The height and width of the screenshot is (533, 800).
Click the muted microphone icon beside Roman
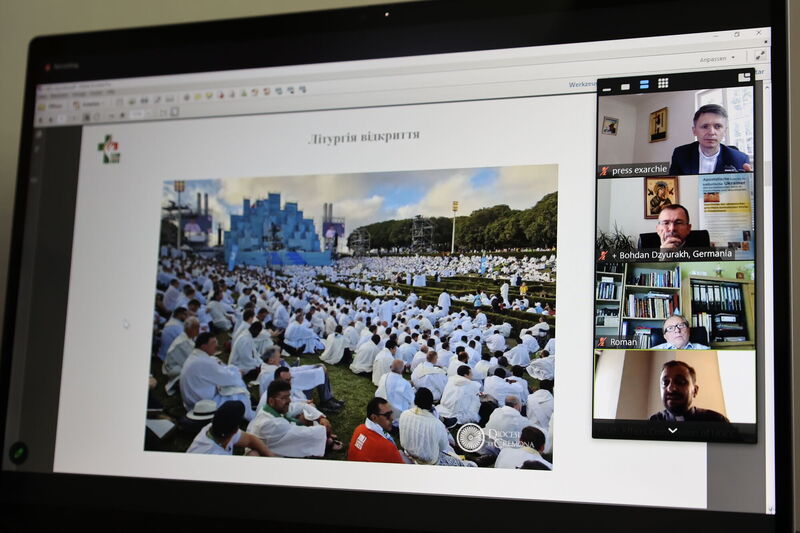(603, 342)
